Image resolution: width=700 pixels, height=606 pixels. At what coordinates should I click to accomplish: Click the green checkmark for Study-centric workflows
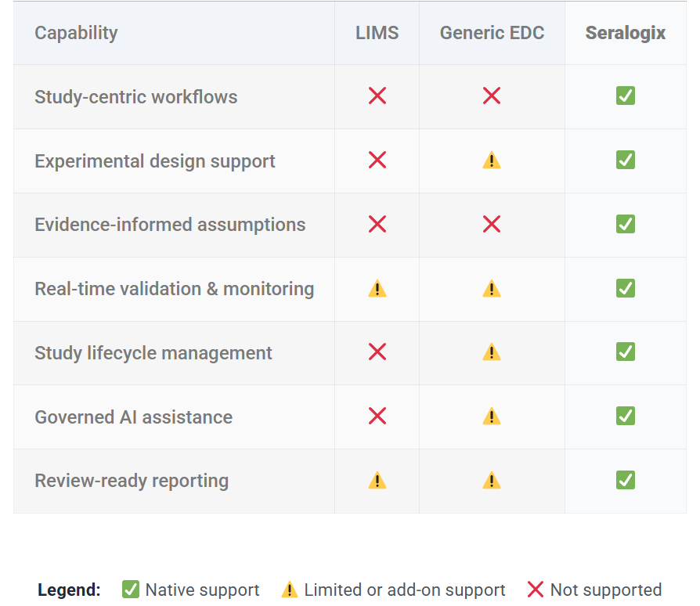click(x=623, y=96)
